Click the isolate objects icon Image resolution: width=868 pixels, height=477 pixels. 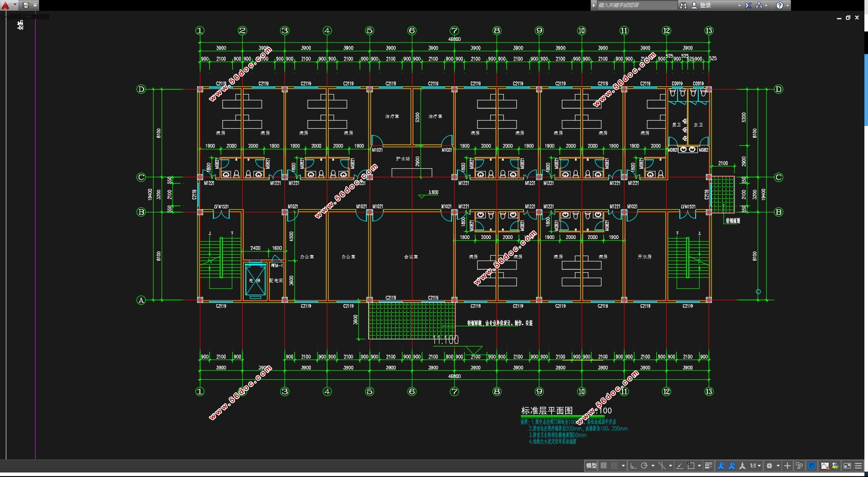pyautogui.click(x=799, y=466)
